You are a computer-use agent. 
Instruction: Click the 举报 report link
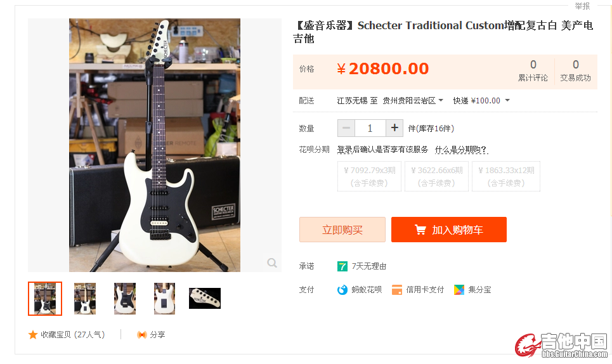click(582, 6)
